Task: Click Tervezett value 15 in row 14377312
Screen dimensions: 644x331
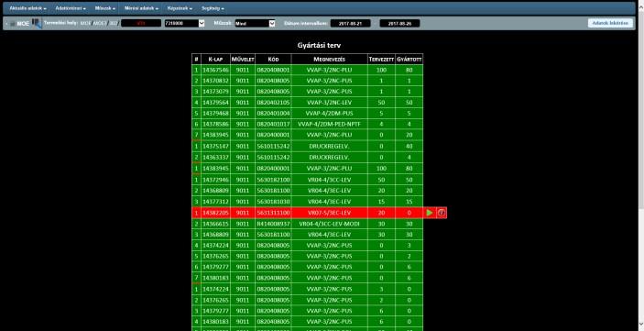Action: click(x=381, y=202)
